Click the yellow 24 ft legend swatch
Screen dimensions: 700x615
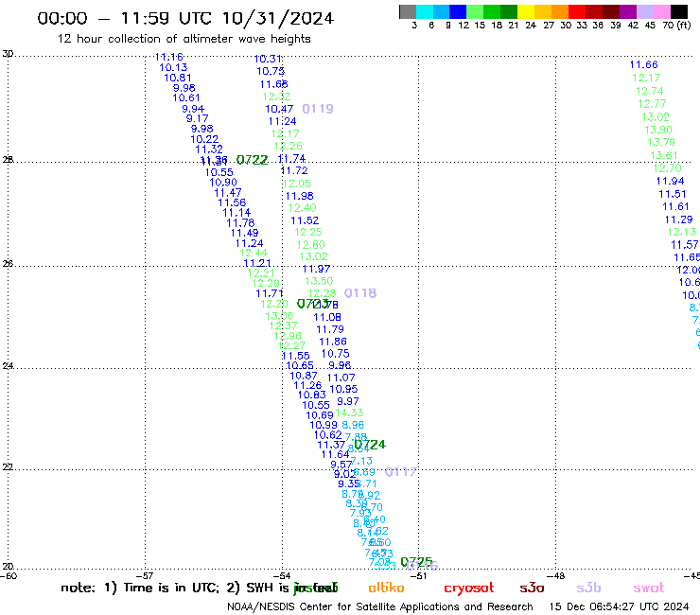coord(526,12)
